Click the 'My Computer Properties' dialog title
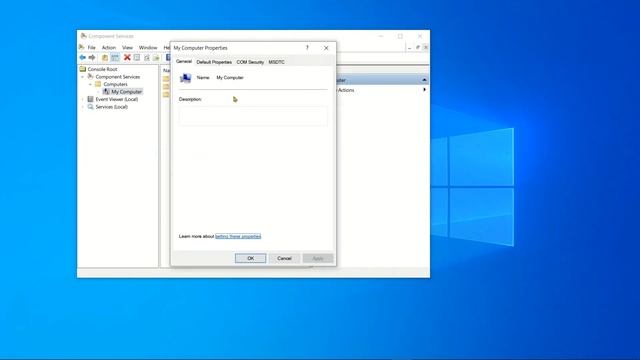 tap(200, 48)
